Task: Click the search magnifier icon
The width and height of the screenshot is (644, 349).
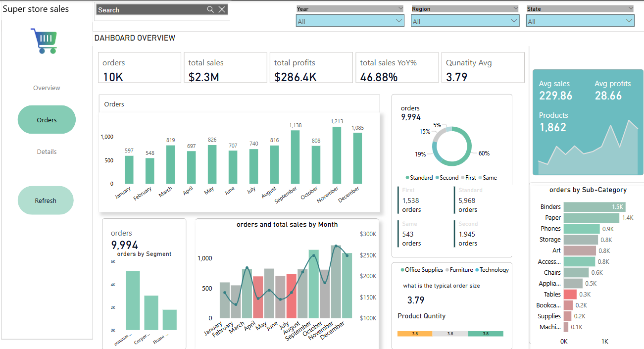Action: click(210, 9)
